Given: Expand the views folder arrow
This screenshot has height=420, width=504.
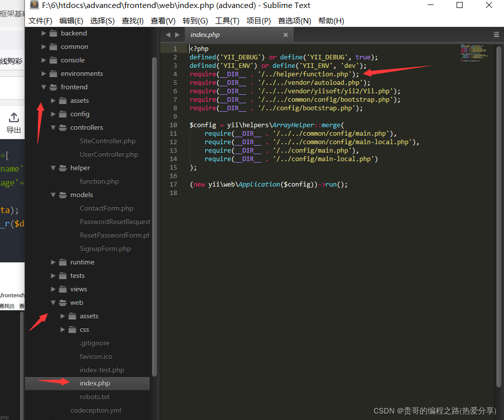Looking at the screenshot, I should tap(53, 289).
